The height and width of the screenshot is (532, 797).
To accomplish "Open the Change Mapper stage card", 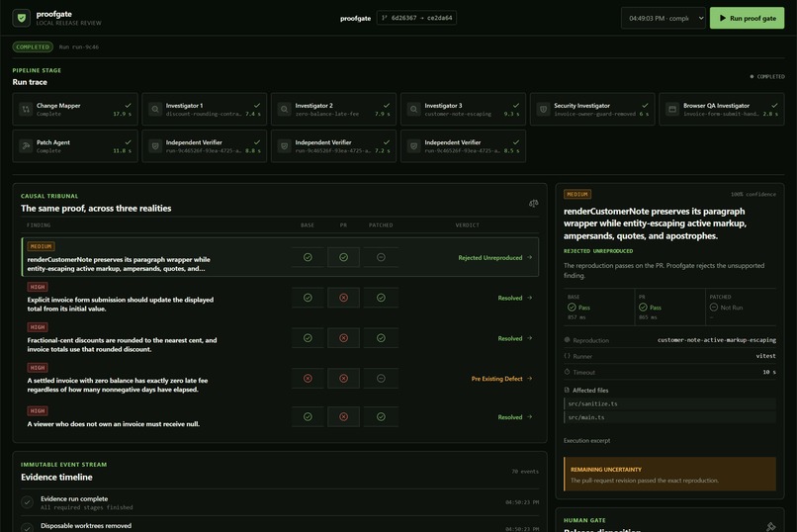I will point(75,109).
